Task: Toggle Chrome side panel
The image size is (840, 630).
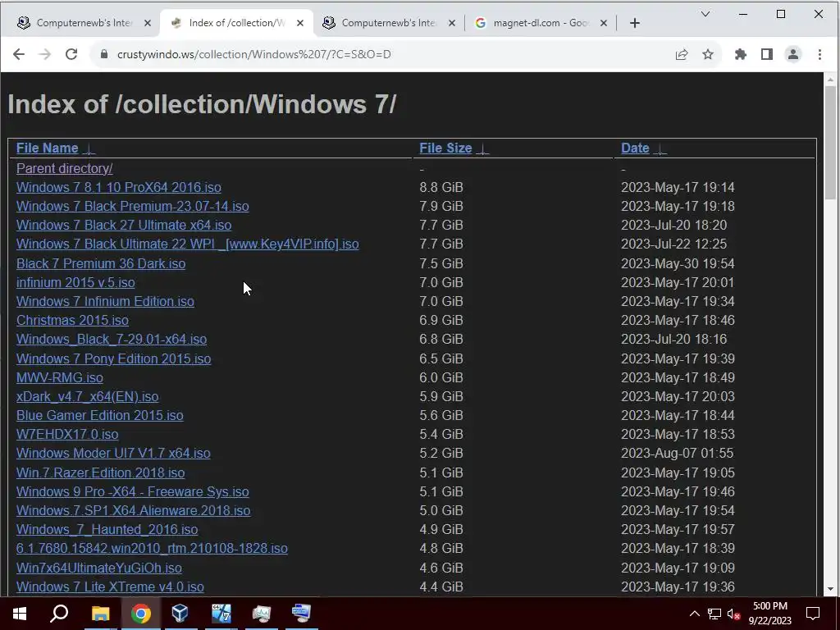Action: (x=767, y=54)
